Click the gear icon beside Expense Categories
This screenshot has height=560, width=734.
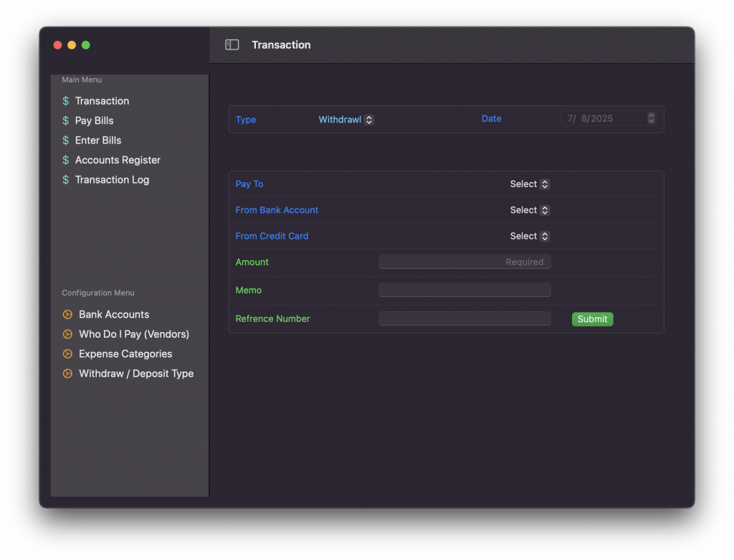point(67,354)
